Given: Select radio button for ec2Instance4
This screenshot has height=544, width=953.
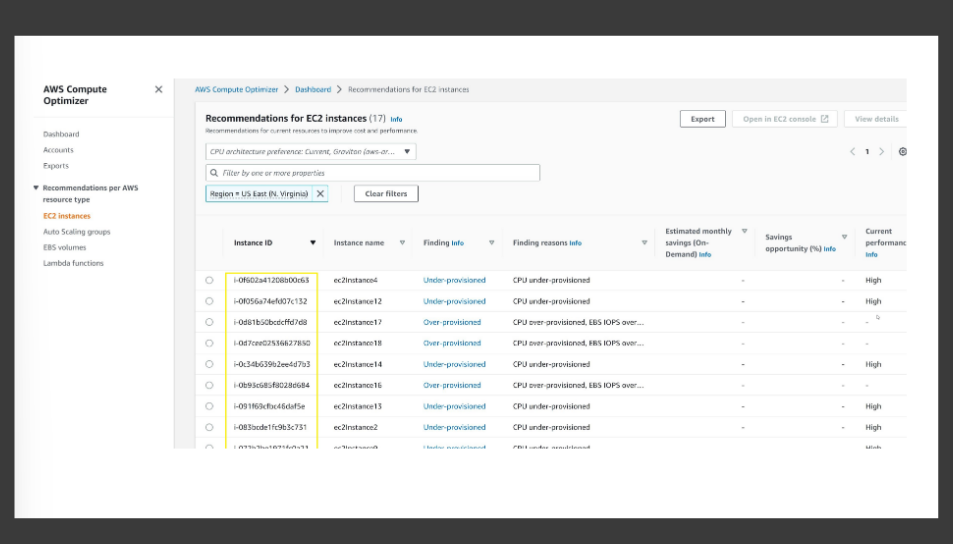Looking at the screenshot, I should pos(209,280).
